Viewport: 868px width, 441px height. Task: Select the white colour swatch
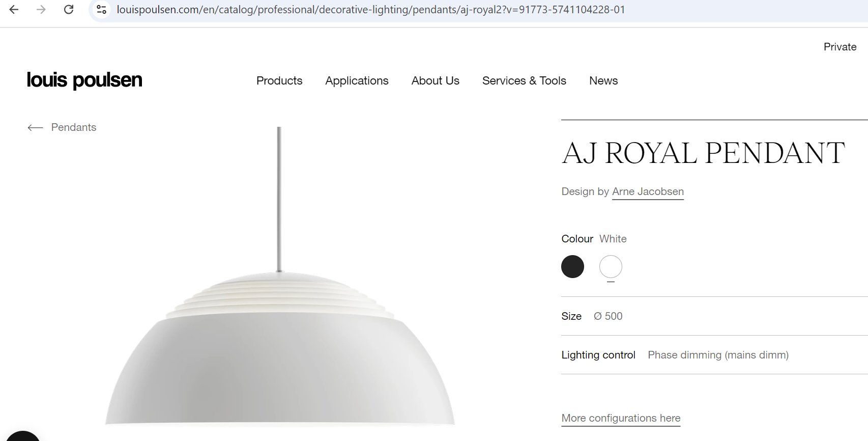611,266
